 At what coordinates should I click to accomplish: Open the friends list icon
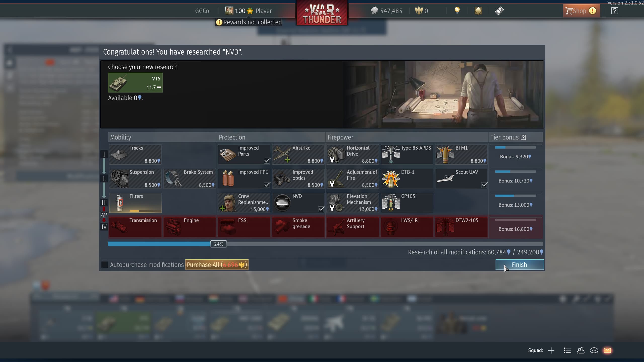pyautogui.click(x=581, y=350)
